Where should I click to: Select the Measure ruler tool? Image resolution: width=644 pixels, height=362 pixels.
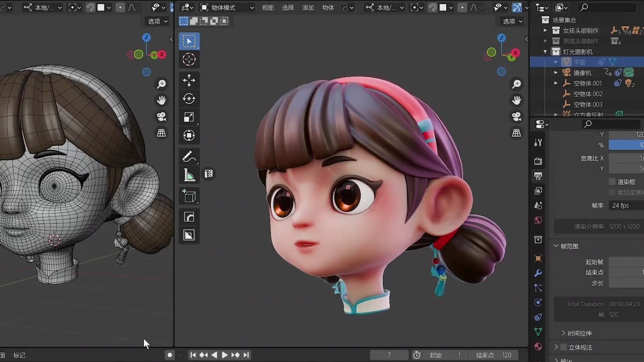(x=189, y=175)
